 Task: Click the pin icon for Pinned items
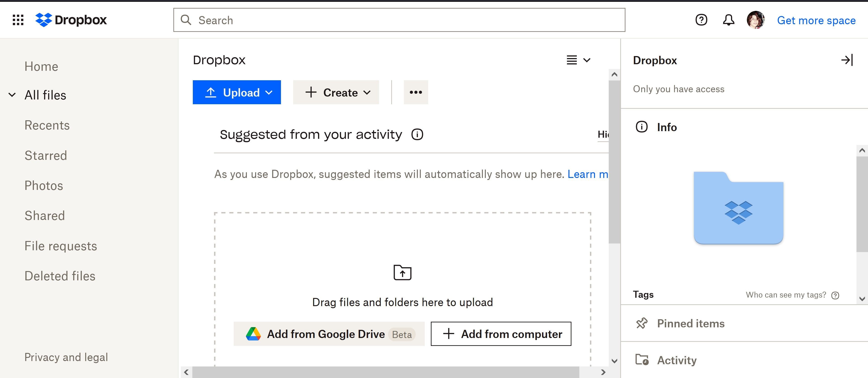[x=642, y=324]
